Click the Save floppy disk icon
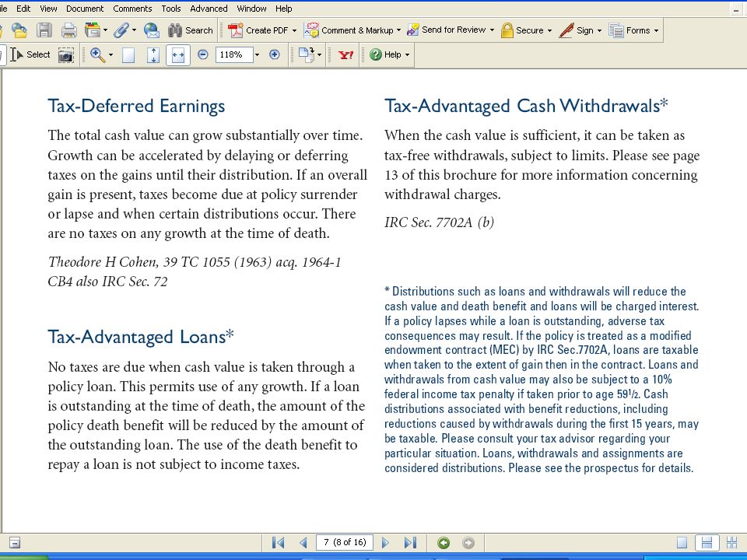 point(44,30)
